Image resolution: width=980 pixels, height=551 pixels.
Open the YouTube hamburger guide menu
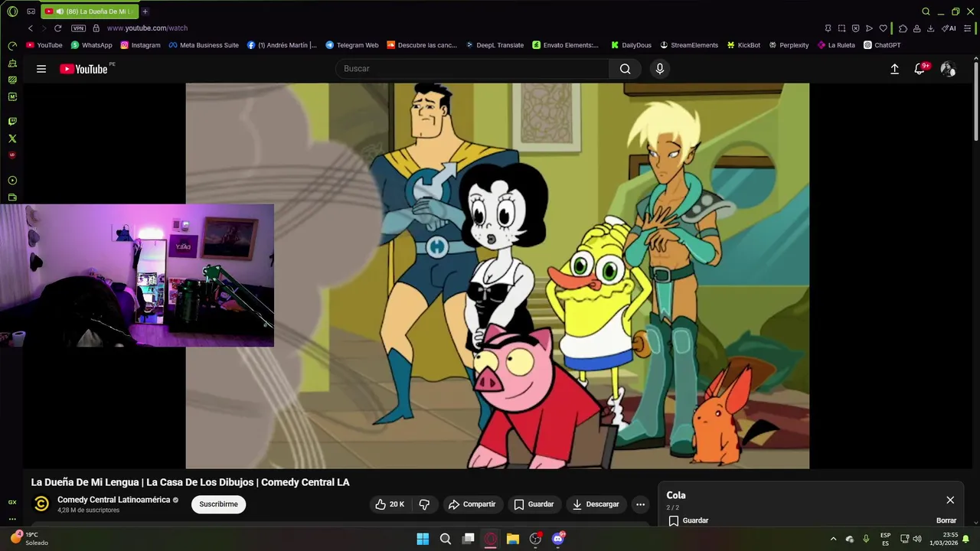pyautogui.click(x=41, y=69)
